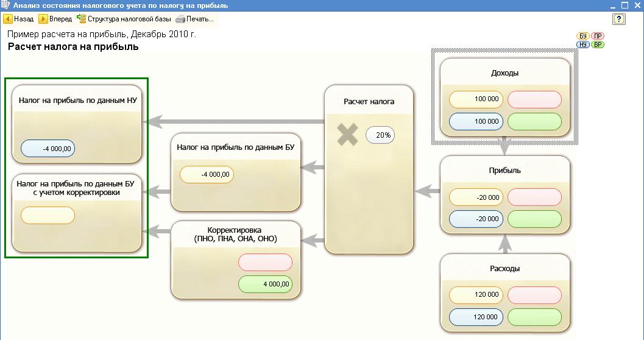The height and width of the screenshot is (340, 644).
Task: Click empty pink ПР field in Прибыль
Action: pyautogui.click(x=534, y=197)
